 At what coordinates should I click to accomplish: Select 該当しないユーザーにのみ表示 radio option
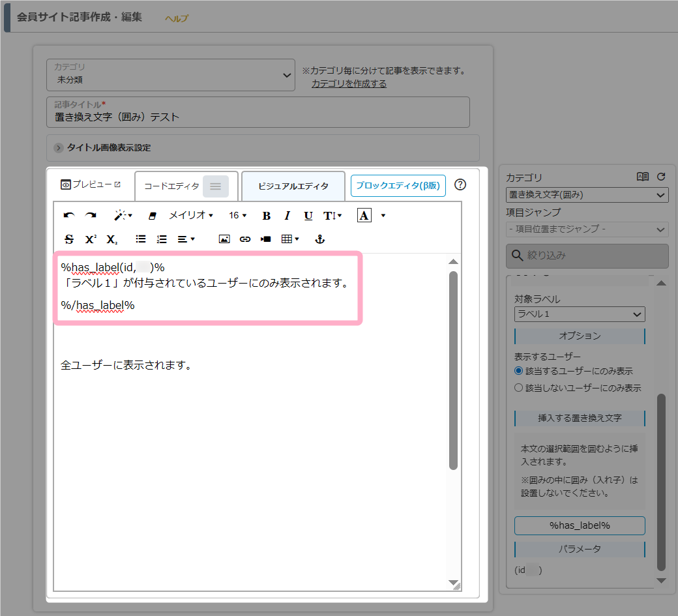[519, 388]
